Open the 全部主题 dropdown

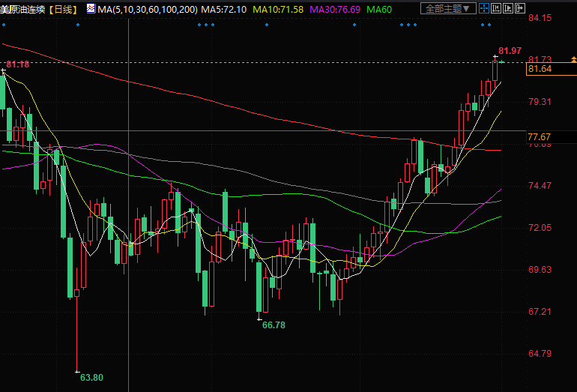click(x=447, y=8)
